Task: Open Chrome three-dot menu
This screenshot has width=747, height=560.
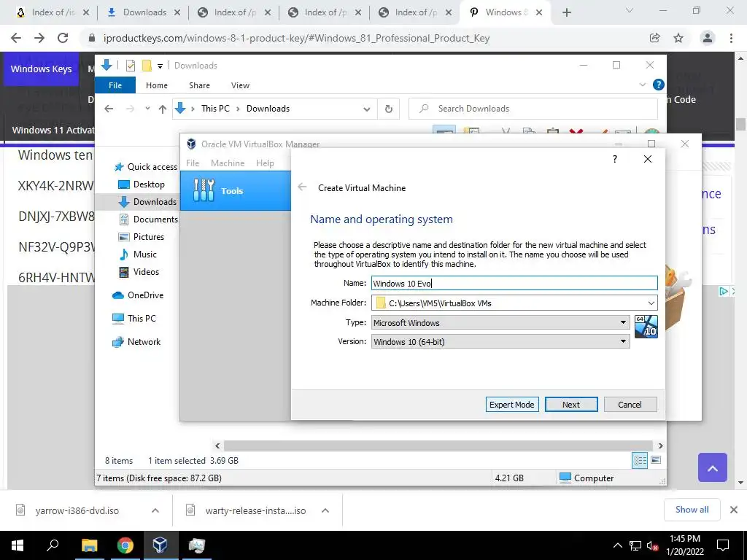Action: [x=731, y=38]
